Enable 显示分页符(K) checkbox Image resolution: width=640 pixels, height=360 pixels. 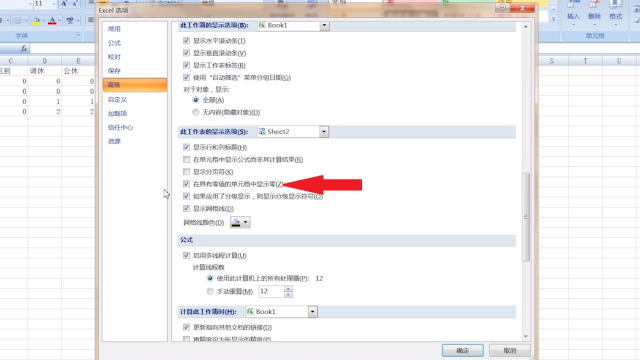187,172
